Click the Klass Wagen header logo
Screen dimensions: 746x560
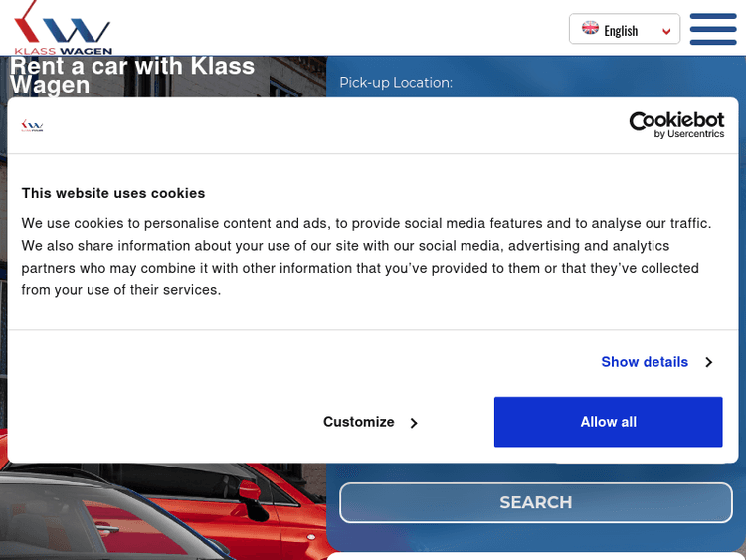[x=64, y=28]
